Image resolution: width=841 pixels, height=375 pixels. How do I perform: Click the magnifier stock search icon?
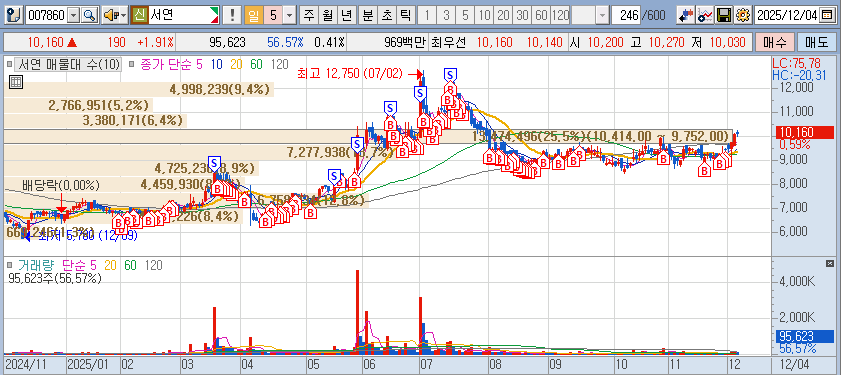89,15
